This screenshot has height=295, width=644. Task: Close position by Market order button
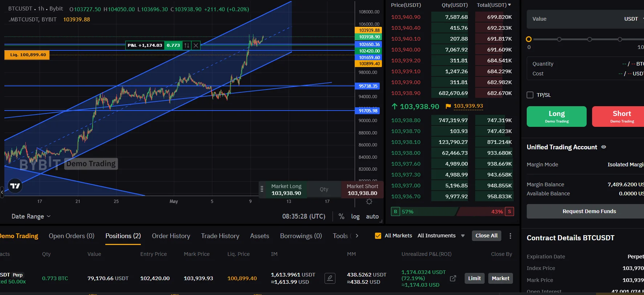click(x=501, y=278)
